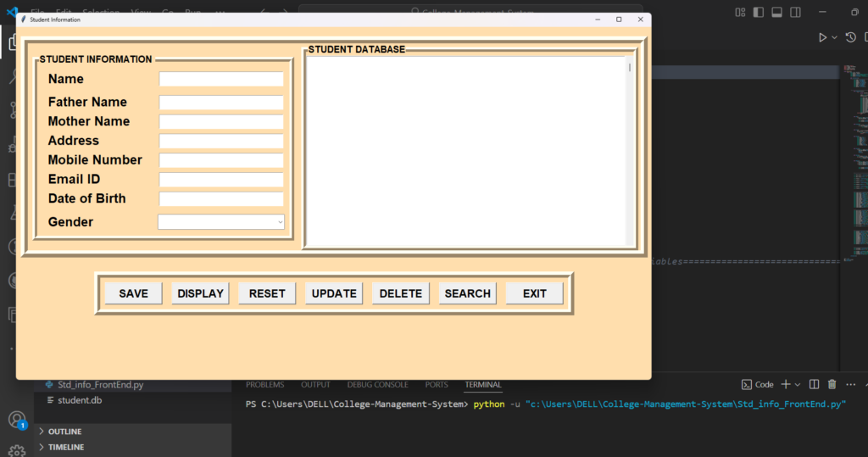868x457 pixels.
Task: Click the EXIT button
Action: [x=535, y=293]
